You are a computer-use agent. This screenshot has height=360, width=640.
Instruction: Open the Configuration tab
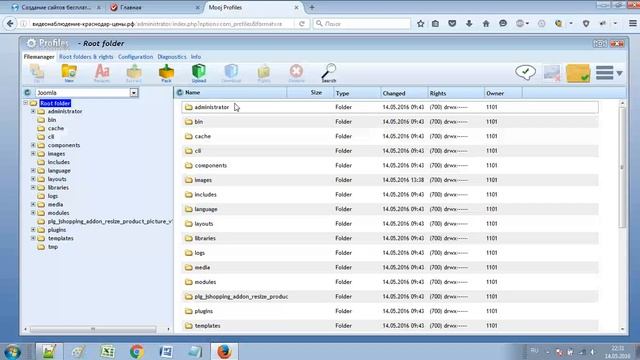tap(136, 57)
